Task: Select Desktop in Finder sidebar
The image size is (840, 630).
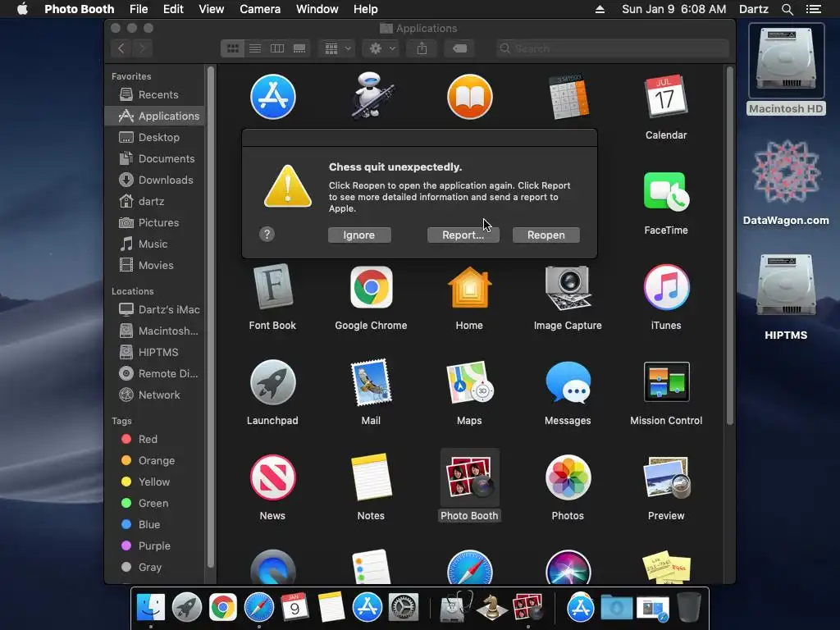Action: click(154, 137)
